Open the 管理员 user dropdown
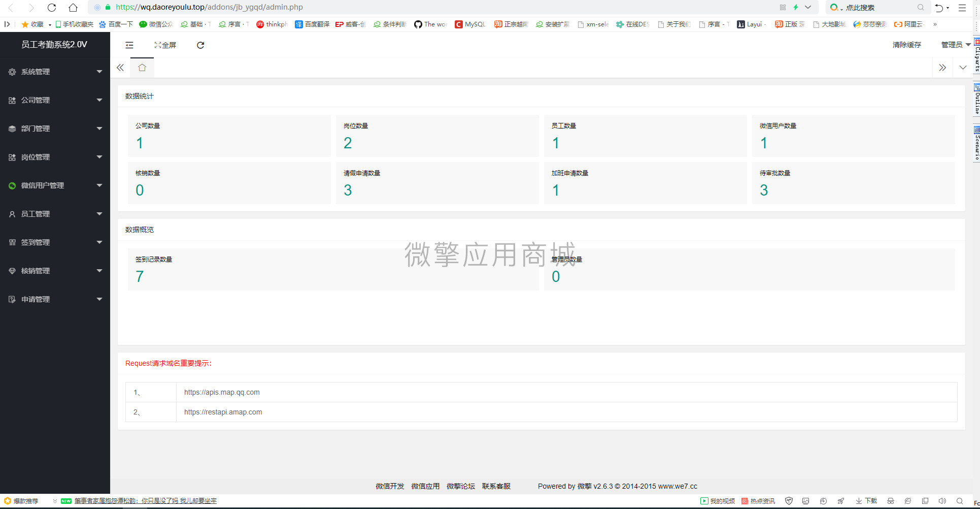 (x=956, y=45)
